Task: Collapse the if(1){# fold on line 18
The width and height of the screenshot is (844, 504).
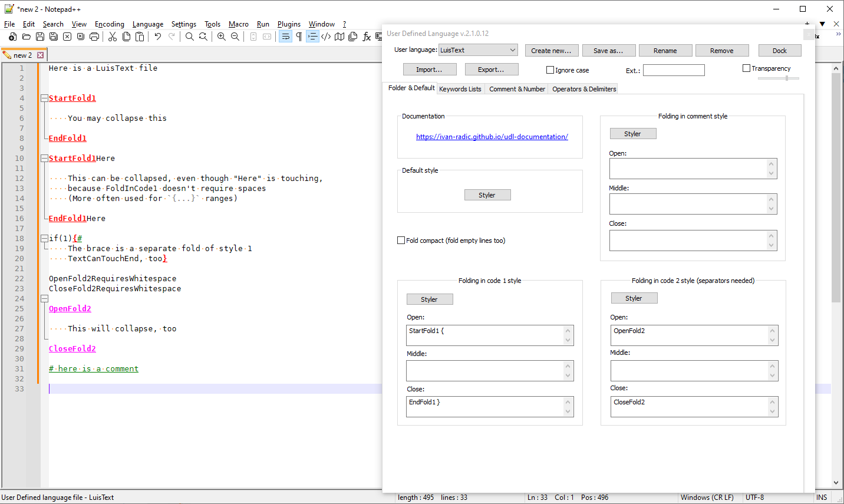Action: 44,239
